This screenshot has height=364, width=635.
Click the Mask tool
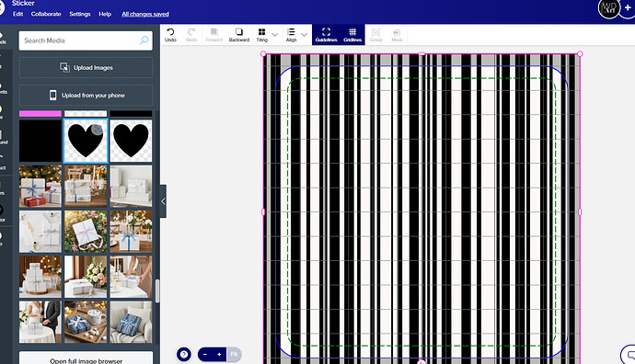(397, 35)
